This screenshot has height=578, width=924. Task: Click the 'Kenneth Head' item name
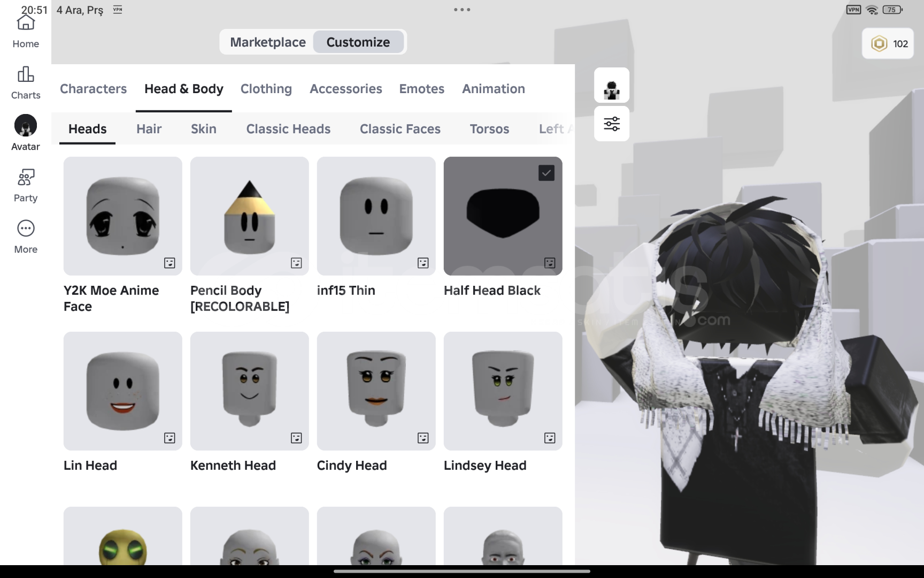pyautogui.click(x=233, y=466)
